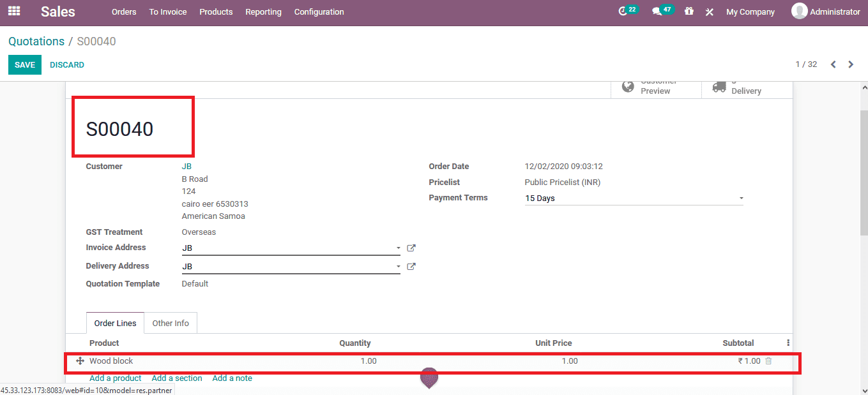Open the Orders menu

(x=124, y=12)
